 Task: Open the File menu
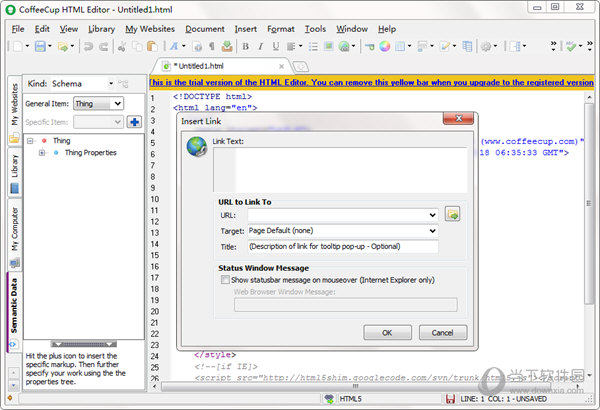point(18,29)
